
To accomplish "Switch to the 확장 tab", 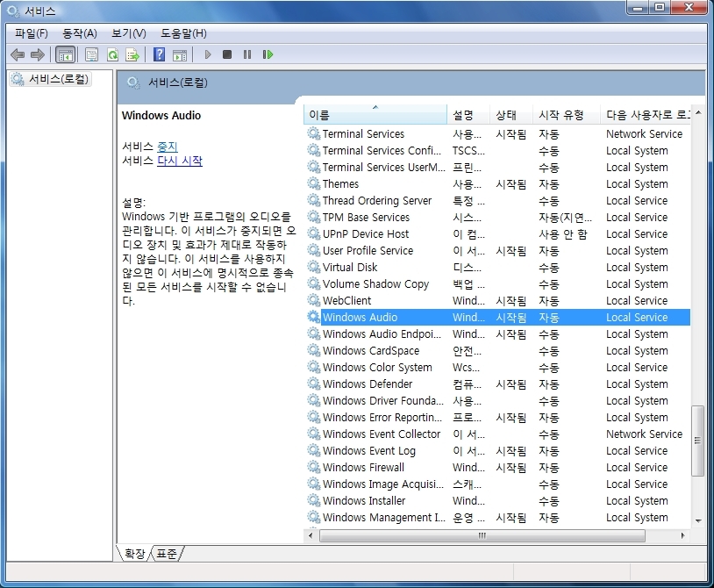I will [135, 554].
